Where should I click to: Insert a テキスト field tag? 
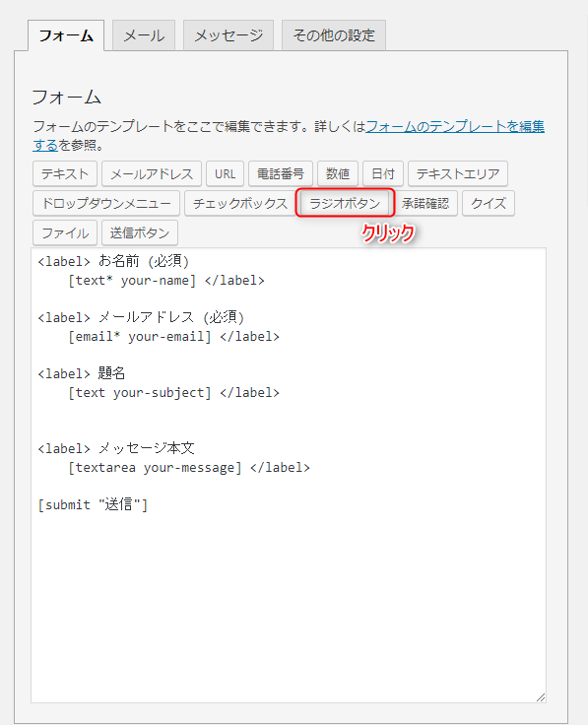tap(65, 173)
